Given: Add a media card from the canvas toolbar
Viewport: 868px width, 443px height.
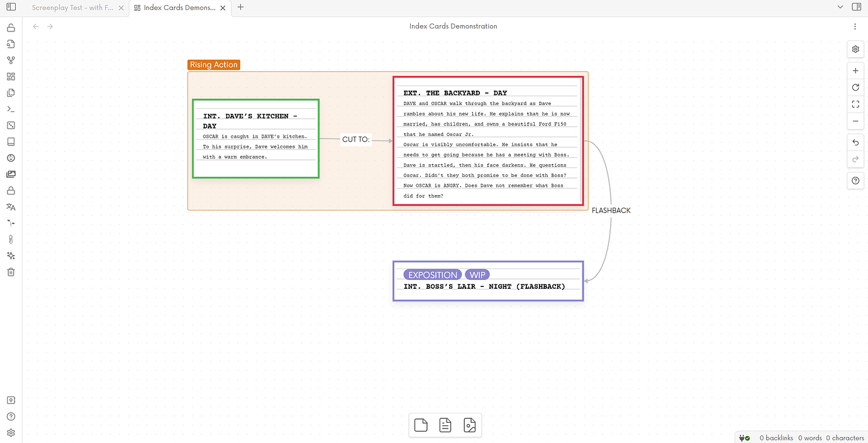Looking at the screenshot, I should pyautogui.click(x=469, y=425).
